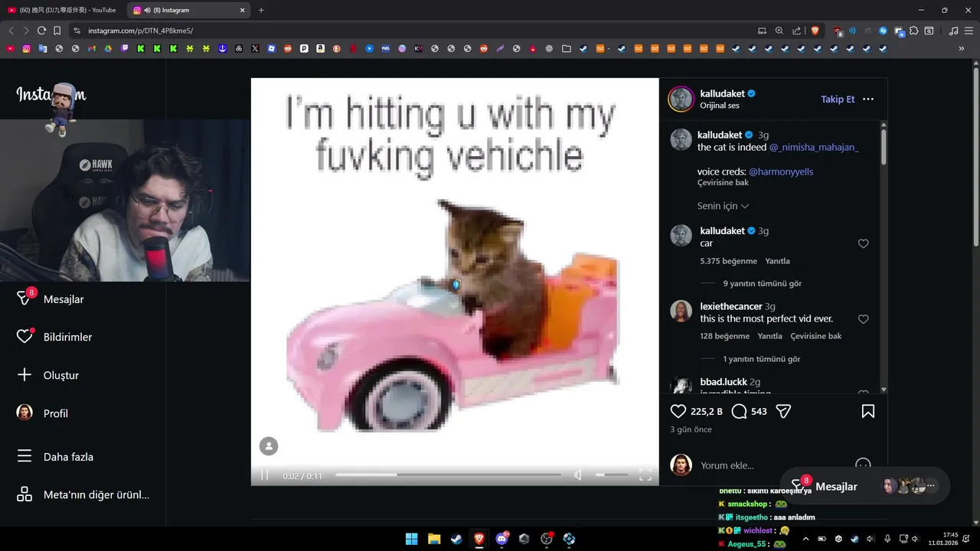Bookmark this page in the toolbar
The image size is (980, 551).
(57, 31)
